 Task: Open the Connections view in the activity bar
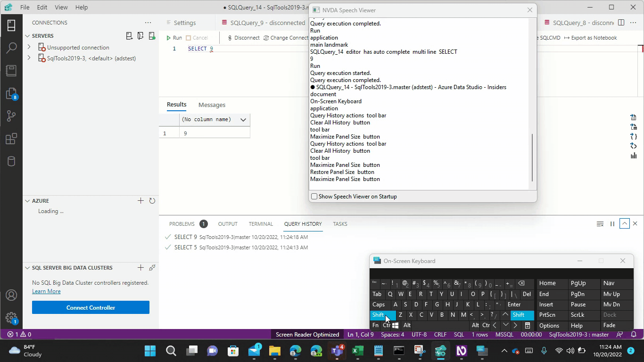pyautogui.click(x=10, y=25)
